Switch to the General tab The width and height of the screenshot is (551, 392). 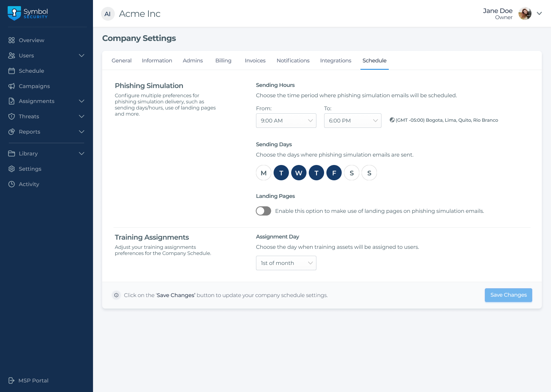122,60
